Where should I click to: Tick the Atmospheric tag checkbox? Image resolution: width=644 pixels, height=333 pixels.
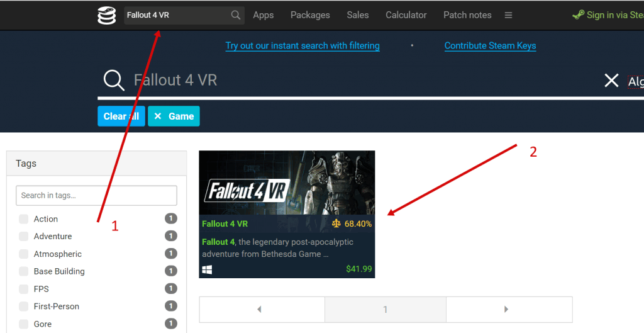click(24, 254)
